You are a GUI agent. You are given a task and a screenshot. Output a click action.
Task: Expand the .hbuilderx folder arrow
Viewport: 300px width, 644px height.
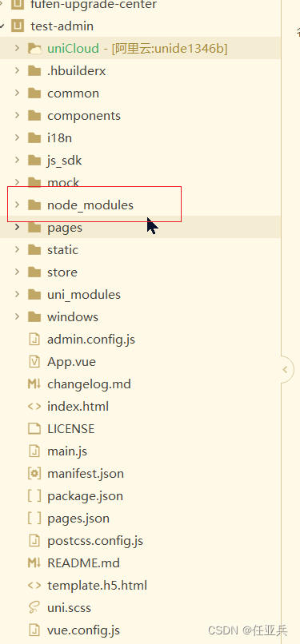click(17, 70)
